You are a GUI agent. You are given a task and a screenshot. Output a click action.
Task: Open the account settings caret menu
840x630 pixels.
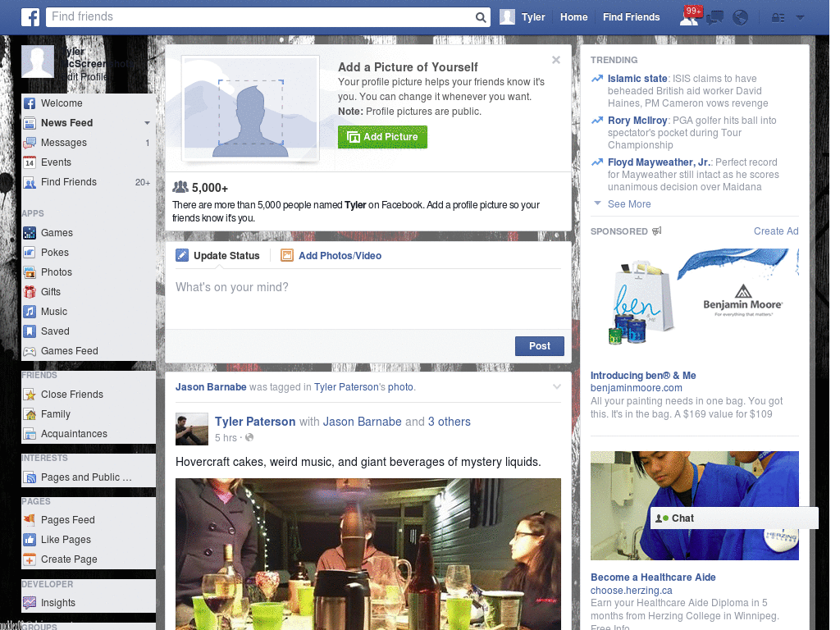(x=800, y=17)
